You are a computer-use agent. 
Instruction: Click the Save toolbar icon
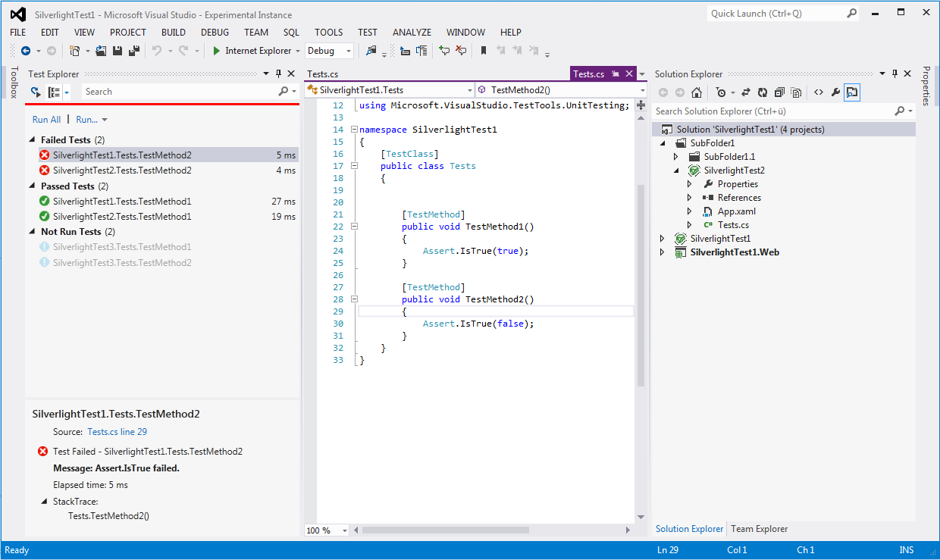click(117, 51)
